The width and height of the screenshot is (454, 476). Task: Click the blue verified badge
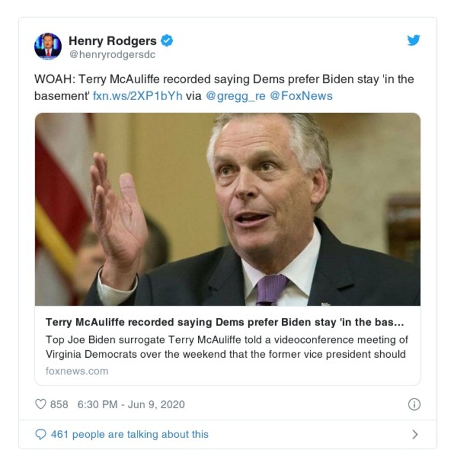[x=166, y=41]
